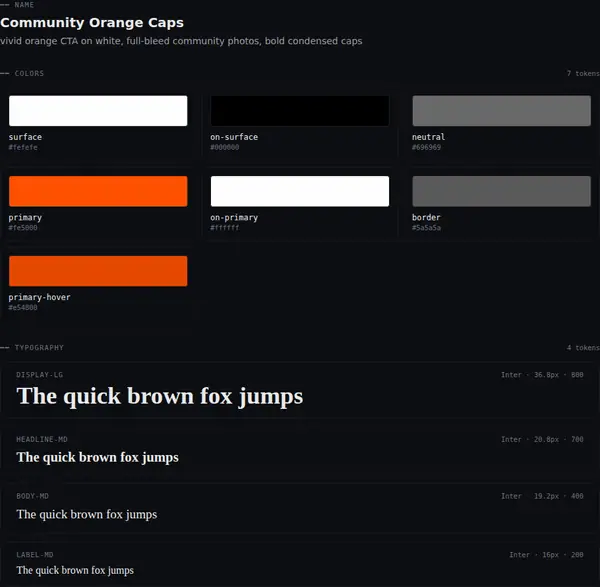Click the BODY-MD label

pos(32,496)
